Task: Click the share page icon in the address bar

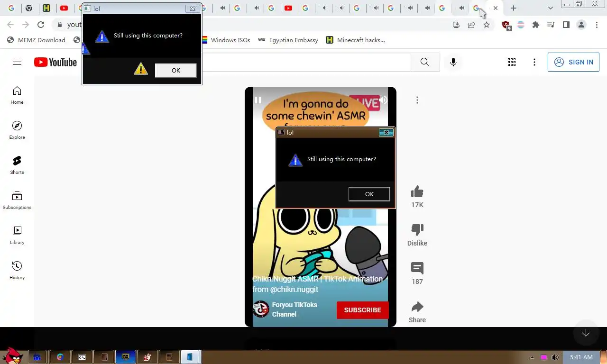Action: 471,25
